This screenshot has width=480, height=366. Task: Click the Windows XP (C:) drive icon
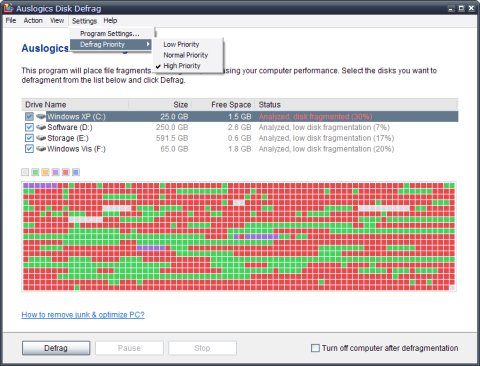[x=41, y=116]
